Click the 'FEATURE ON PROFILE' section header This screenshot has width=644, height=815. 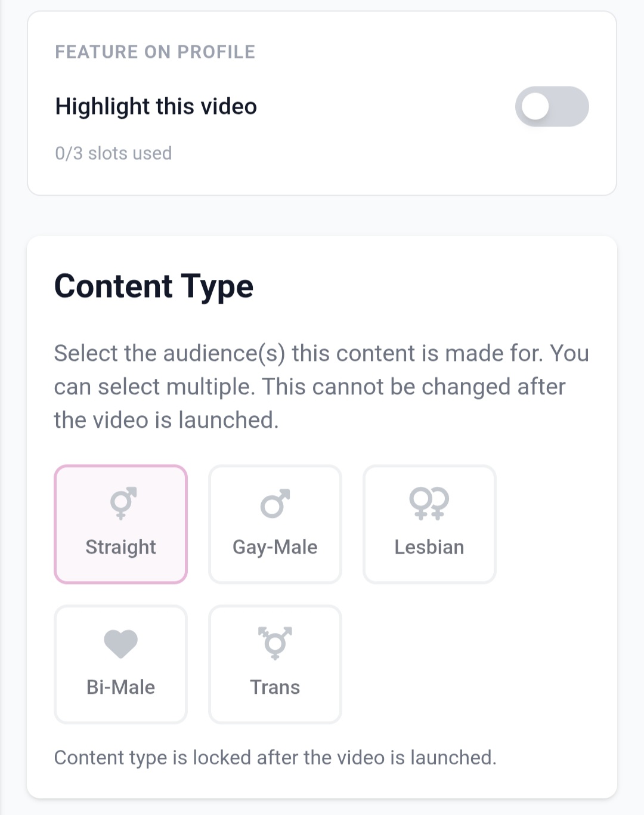pos(155,52)
